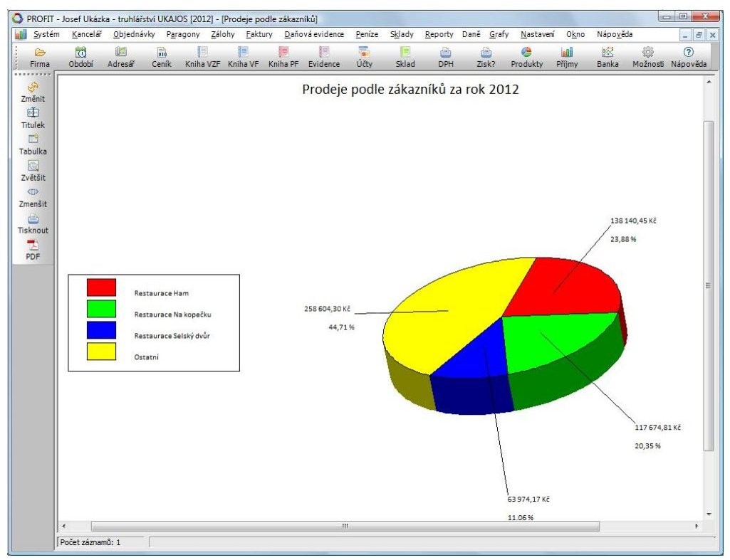Screen dimensions: 730x560
Task: Click the red pie slice top
Action: [563, 288]
